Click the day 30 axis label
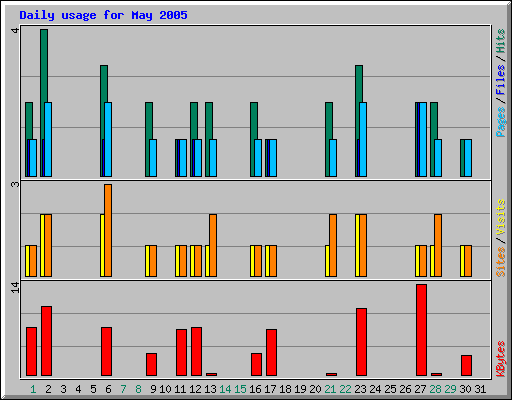Screen dimensions: 512x400 coord(465,389)
